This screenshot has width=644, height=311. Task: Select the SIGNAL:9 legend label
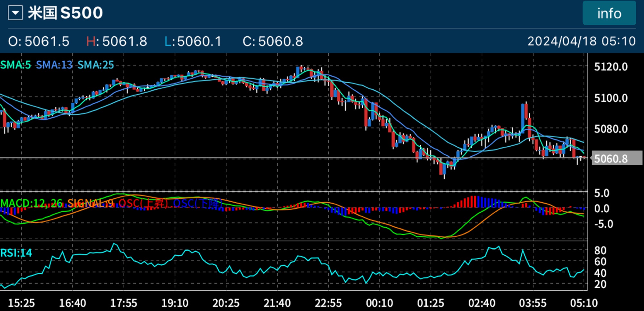(x=90, y=203)
